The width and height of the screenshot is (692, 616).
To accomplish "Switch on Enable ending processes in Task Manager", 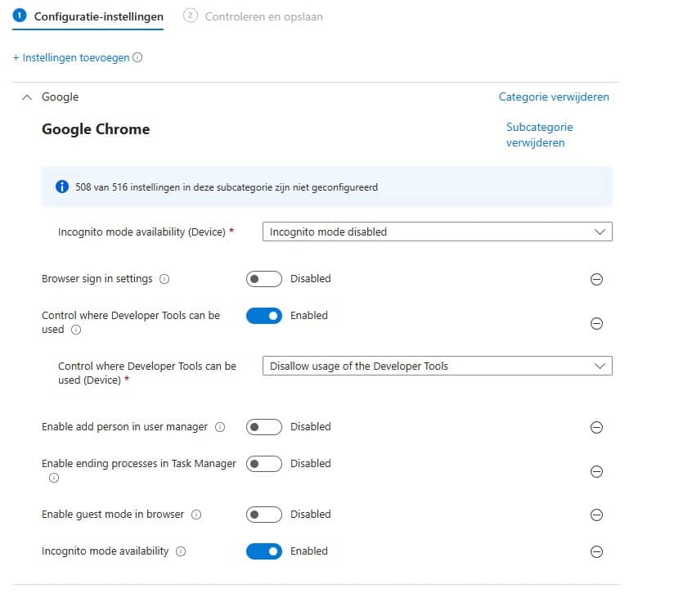I will coord(263,464).
